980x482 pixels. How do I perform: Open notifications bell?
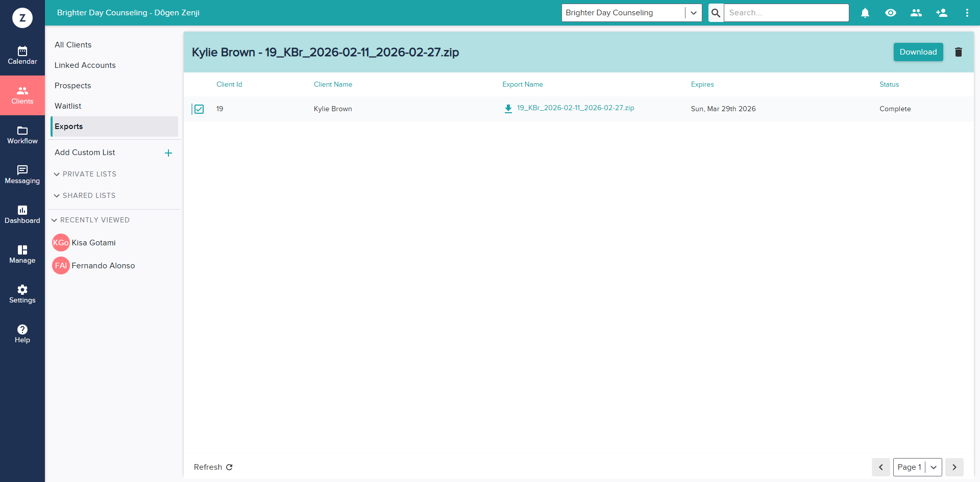(x=865, y=13)
